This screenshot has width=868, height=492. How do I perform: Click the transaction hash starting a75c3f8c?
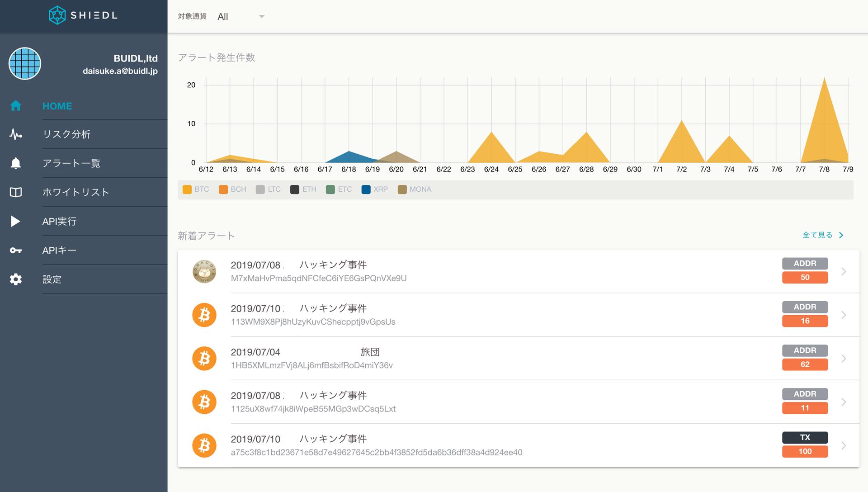click(377, 452)
